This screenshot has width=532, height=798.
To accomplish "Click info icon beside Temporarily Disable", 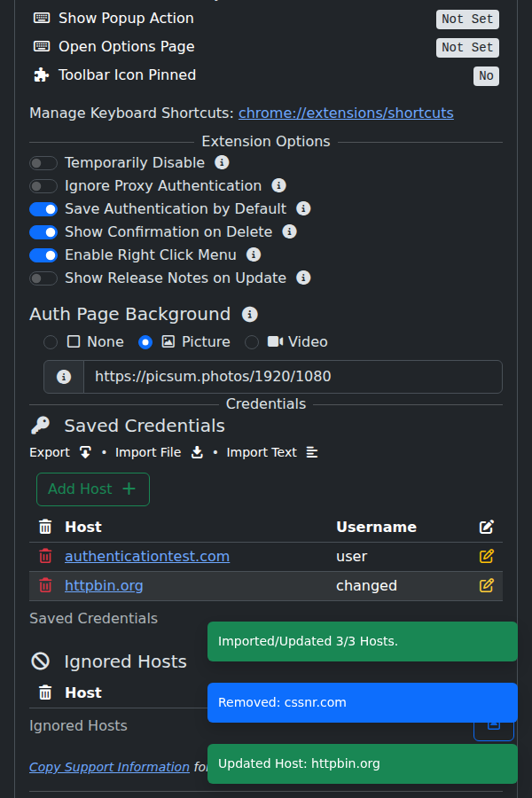I will pos(222,162).
